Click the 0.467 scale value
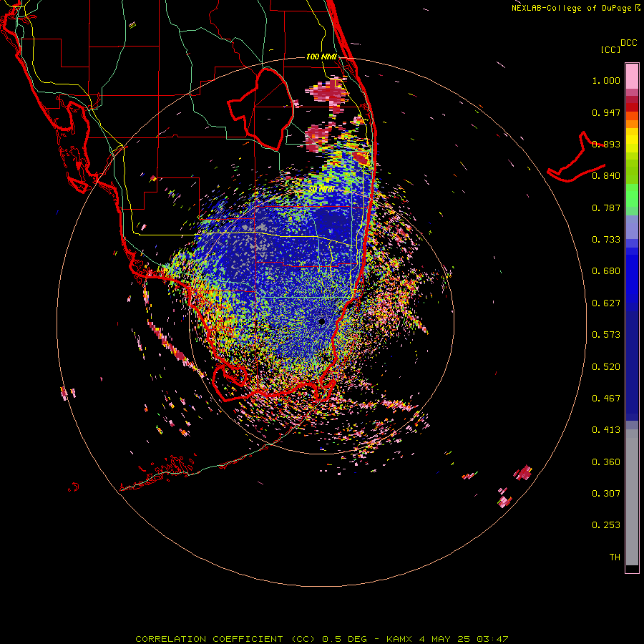The width and height of the screenshot is (644, 644). pyautogui.click(x=606, y=399)
